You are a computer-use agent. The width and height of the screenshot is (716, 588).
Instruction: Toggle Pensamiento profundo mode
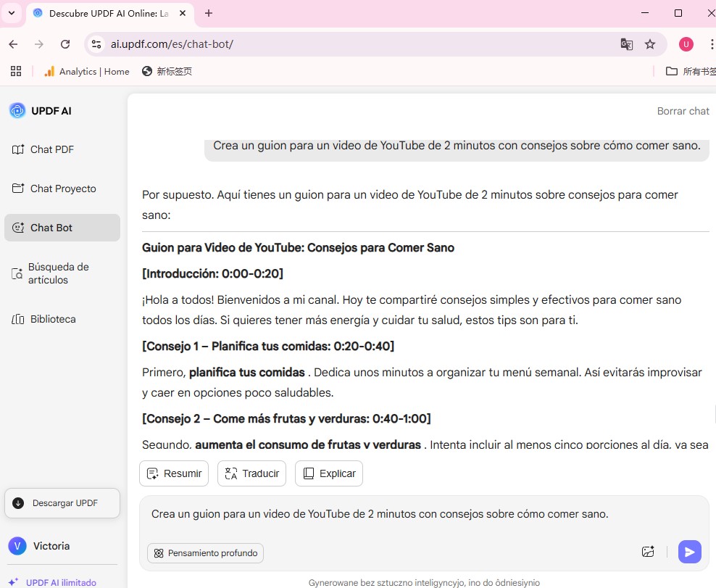click(x=206, y=552)
